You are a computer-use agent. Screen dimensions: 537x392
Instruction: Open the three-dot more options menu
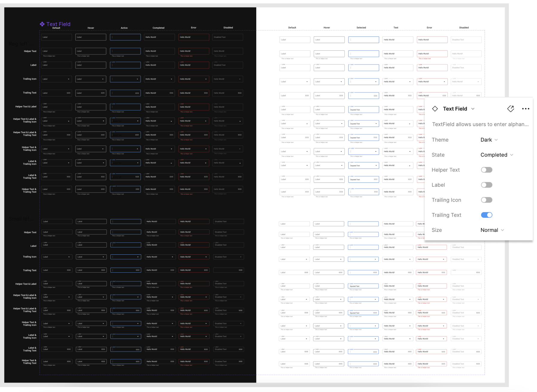point(526,109)
